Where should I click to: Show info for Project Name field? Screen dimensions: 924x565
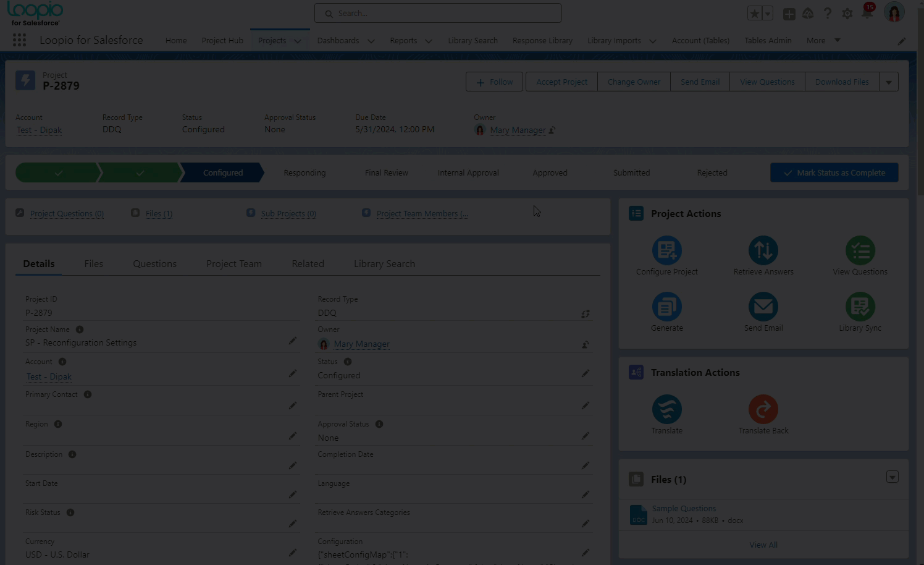[80, 329]
